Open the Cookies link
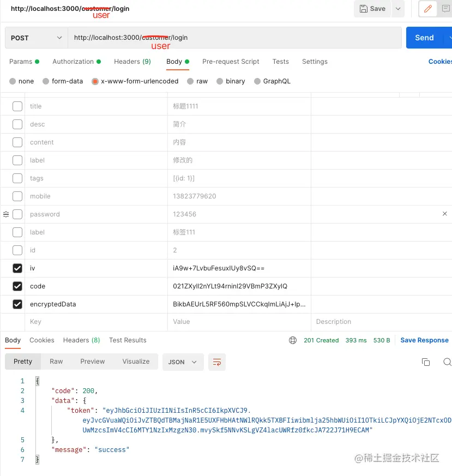The height and width of the screenshot is (476, 452). pos(440,62)
